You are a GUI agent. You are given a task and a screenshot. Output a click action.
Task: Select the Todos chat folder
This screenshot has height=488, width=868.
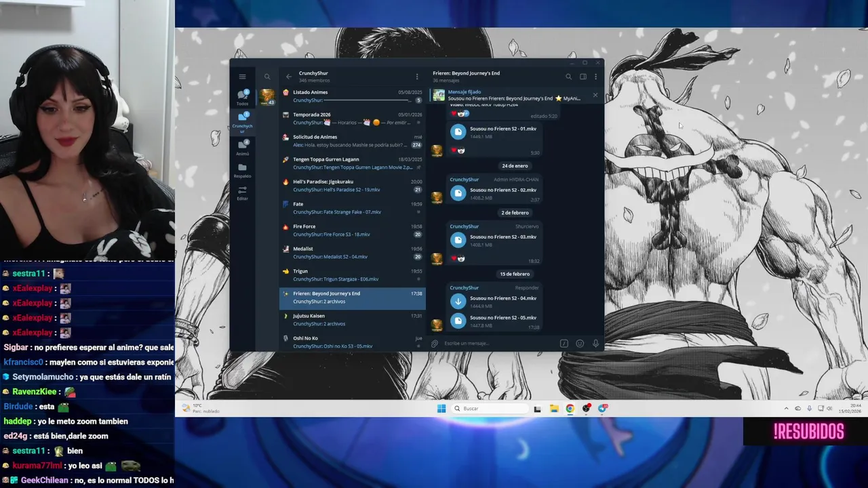tap(242, 98)
